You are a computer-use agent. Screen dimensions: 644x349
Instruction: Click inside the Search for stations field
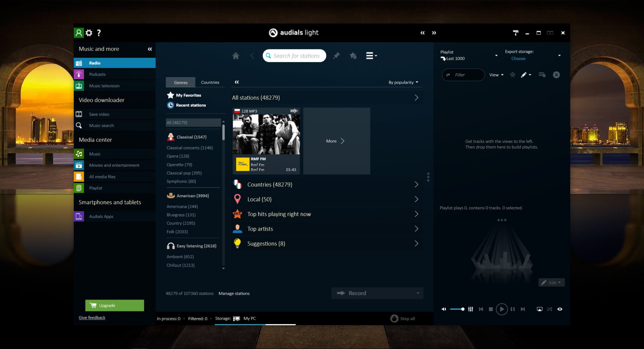click(295, 56)
